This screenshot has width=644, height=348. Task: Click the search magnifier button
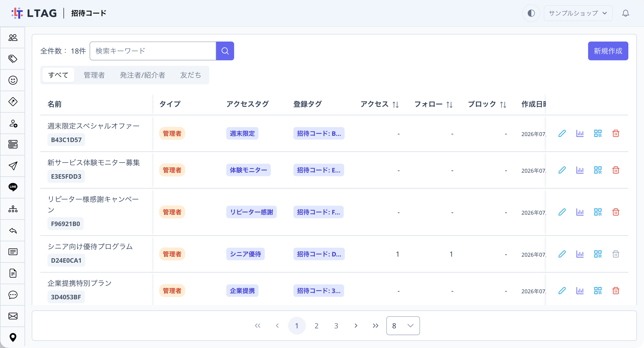point(225,51)
